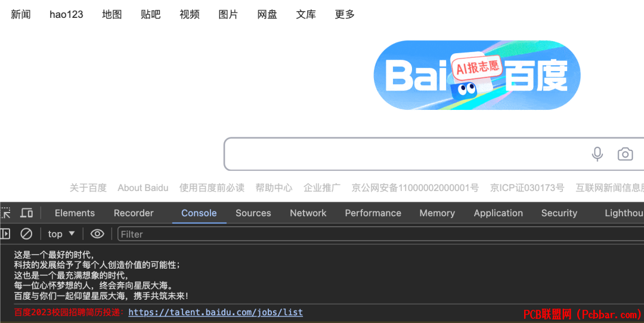
Task: Open image search with the camera icon
Action: coord(625,154)
